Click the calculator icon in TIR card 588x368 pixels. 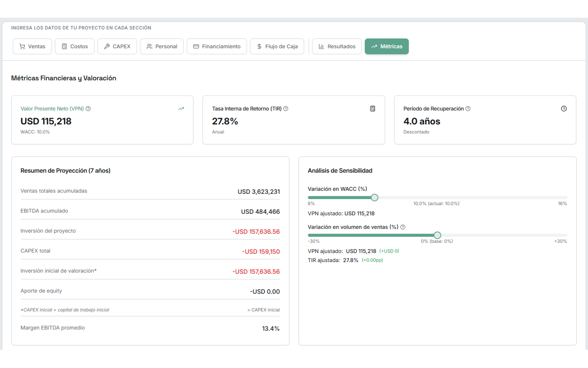373,109
